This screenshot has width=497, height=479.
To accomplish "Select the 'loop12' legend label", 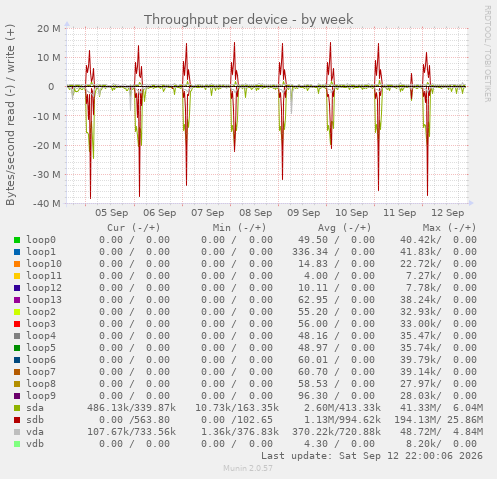I will click(44, 288).
